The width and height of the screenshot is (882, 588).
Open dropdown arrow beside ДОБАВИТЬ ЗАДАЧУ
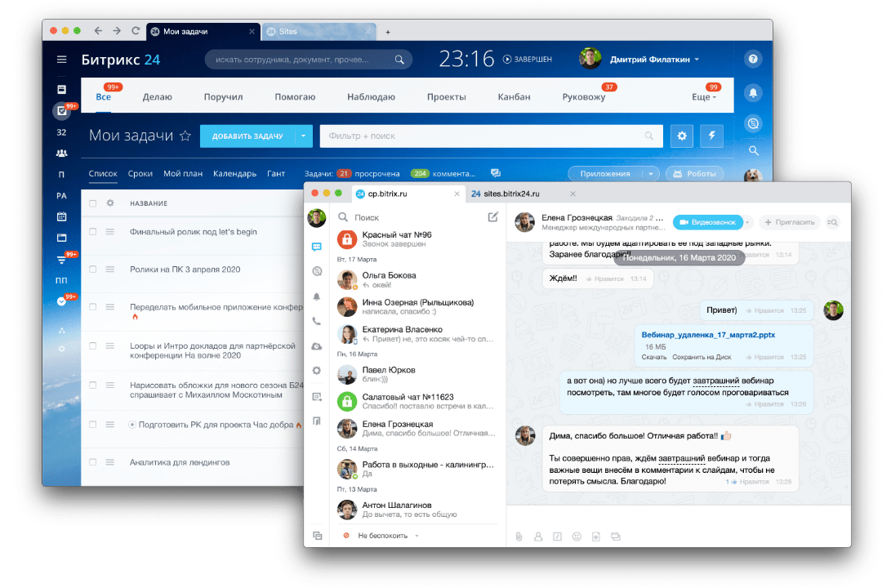(x=304, y=136)
